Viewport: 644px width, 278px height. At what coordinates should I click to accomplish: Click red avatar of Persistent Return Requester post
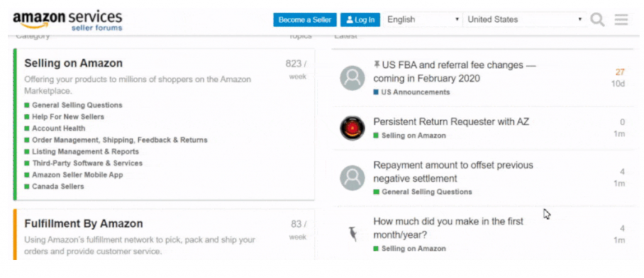point(352,128)
